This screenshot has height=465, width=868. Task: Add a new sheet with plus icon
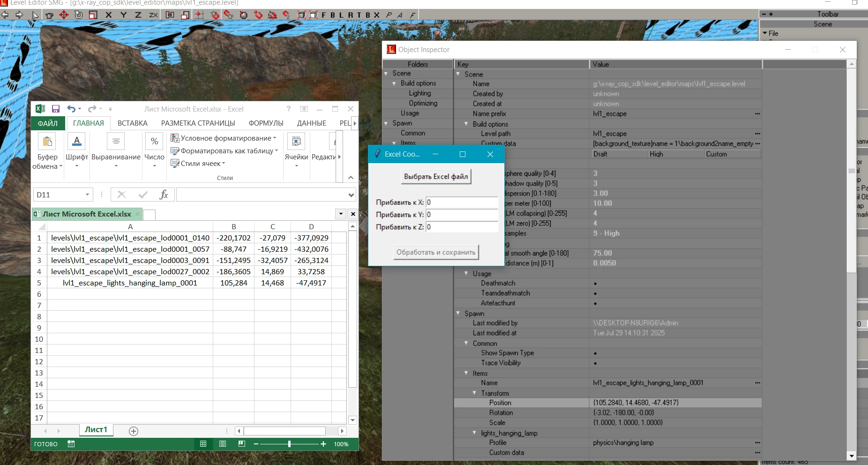click(x=134, y=431)
